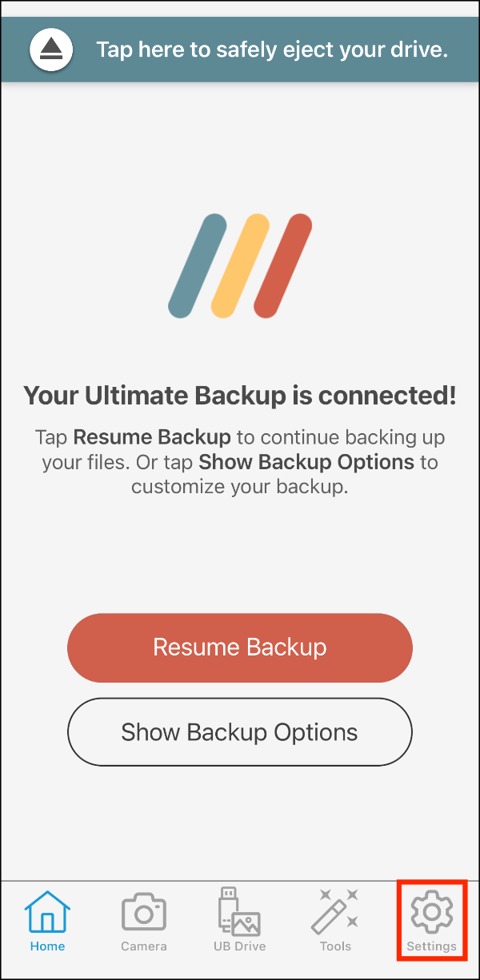Image resolution: width=480 pixels, height=980 pixels.
Task: Tap the 'Your Ultimate Backup is connected!' heading
Action: coord(239,395)
